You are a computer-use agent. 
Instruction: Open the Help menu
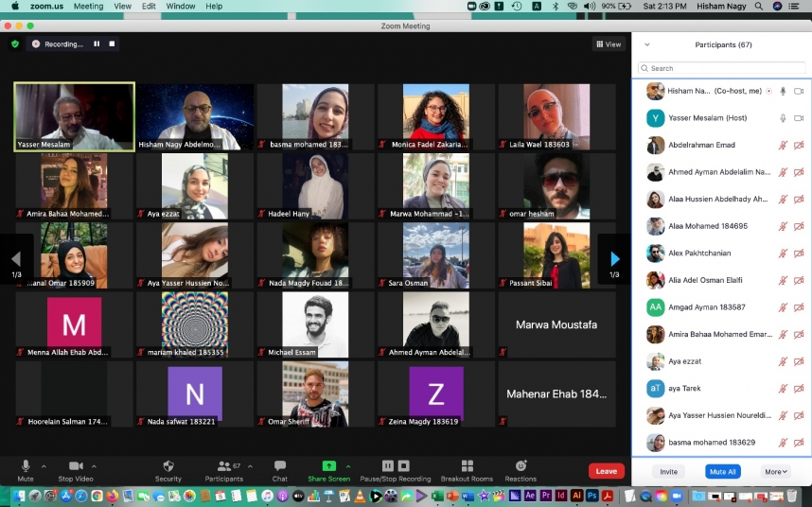pyautogui.click(x=214, y=7)
